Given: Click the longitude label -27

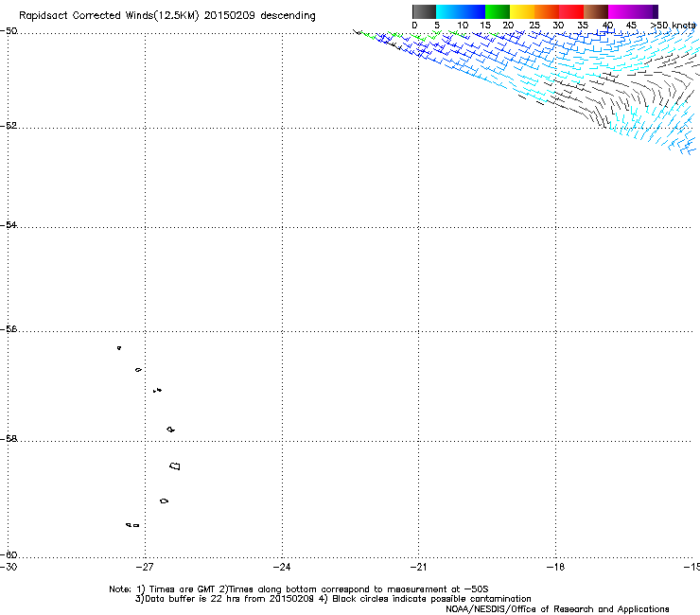Looking at the screenshot, I should [144, 567].
